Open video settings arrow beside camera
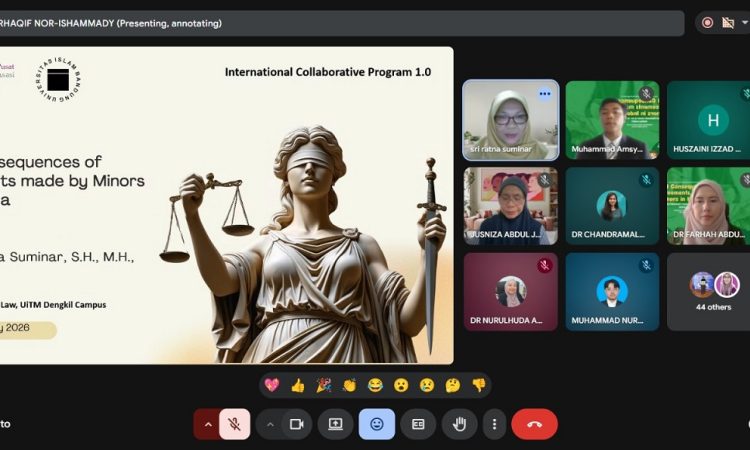This screenshot has width=750, height=450. (270, 424)
